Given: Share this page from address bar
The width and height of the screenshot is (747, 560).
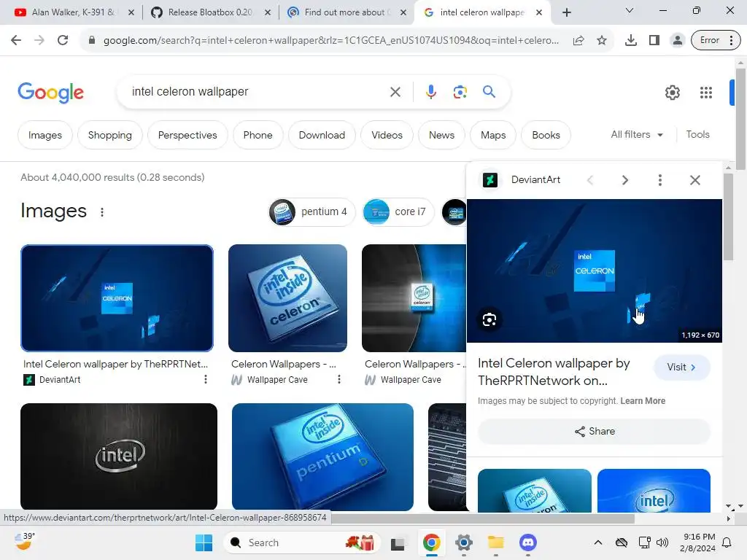Looking at the screenshot, I should point(578,41).
